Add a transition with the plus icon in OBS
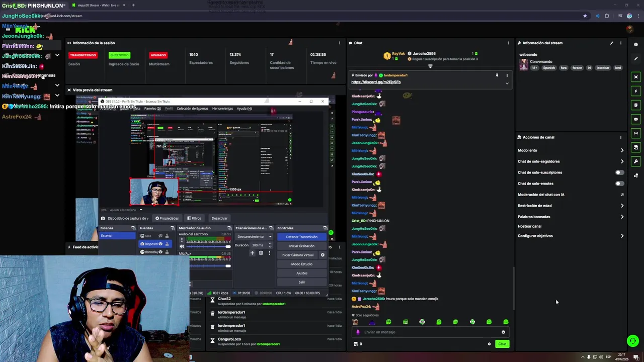The width and height of the screenshot is (644, 362). pyautogui.click(x=252, y=253)
